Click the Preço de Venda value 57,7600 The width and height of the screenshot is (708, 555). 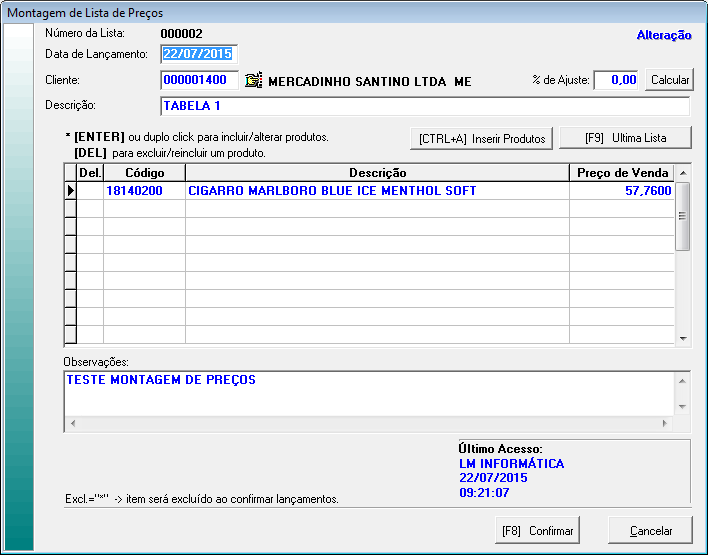pyautogui.click(x=619, y=190)
